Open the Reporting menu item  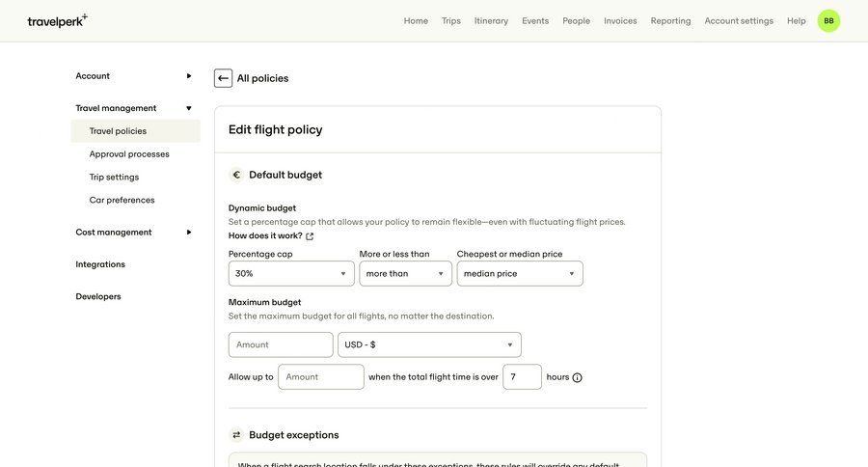coord(670,20)
